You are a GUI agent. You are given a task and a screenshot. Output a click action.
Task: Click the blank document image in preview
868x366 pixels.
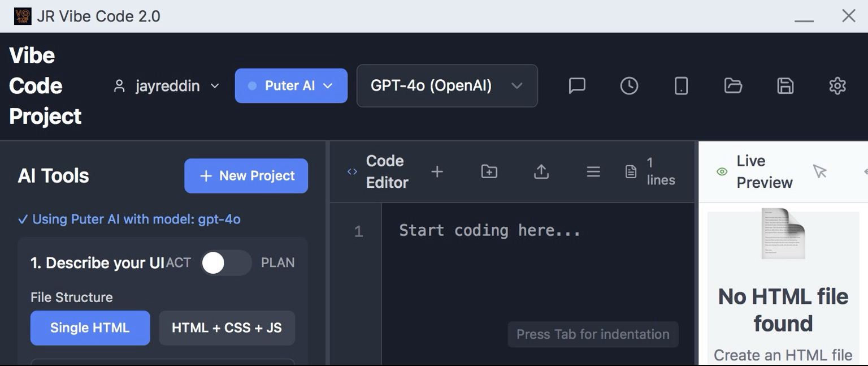point(783,233)
